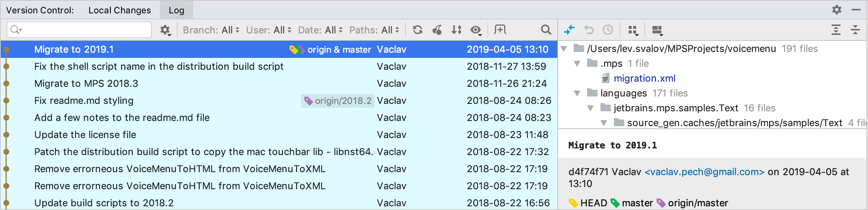The height and width of the screenshot is (210, 868).
Task: Click the log search text field
Action: pos(85,30)
